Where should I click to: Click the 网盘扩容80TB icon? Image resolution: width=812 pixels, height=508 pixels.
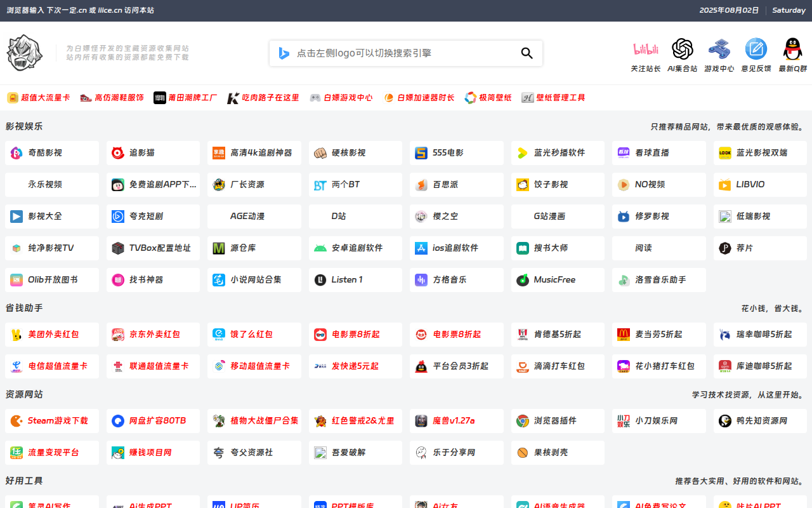pos(117,421)
